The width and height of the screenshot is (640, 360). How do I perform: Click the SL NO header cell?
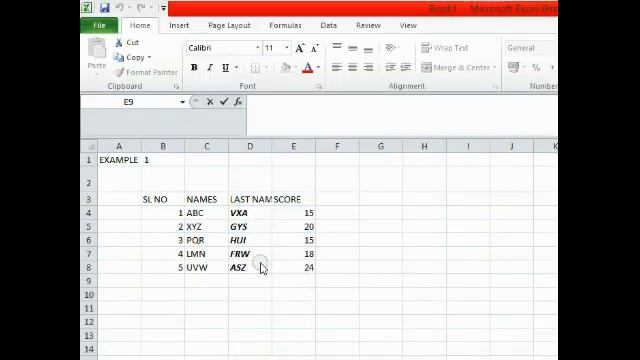[163, 200]
